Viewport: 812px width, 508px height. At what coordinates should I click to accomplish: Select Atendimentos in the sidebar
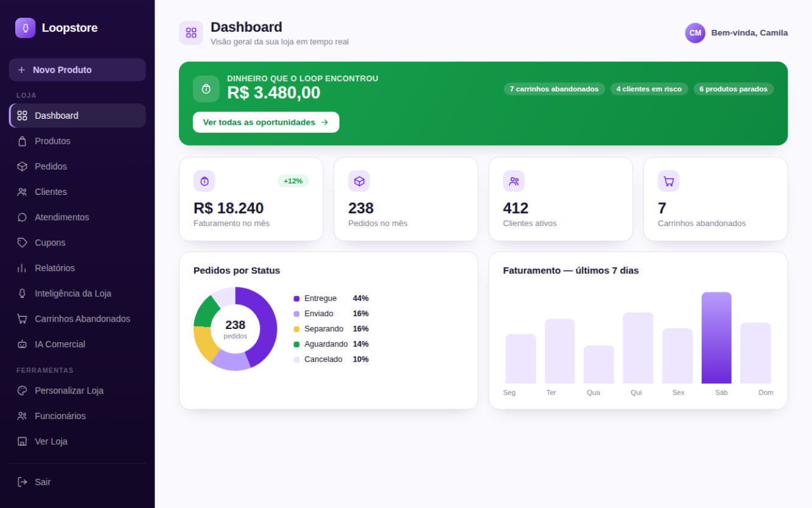click(77, 217)
